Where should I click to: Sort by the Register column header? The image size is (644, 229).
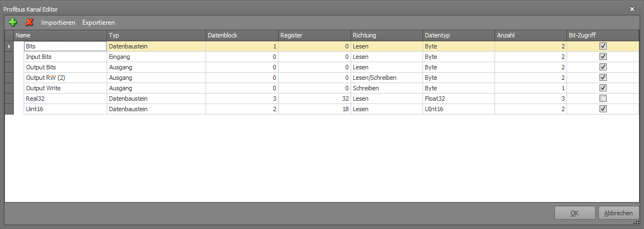click(x=315, y=35)
